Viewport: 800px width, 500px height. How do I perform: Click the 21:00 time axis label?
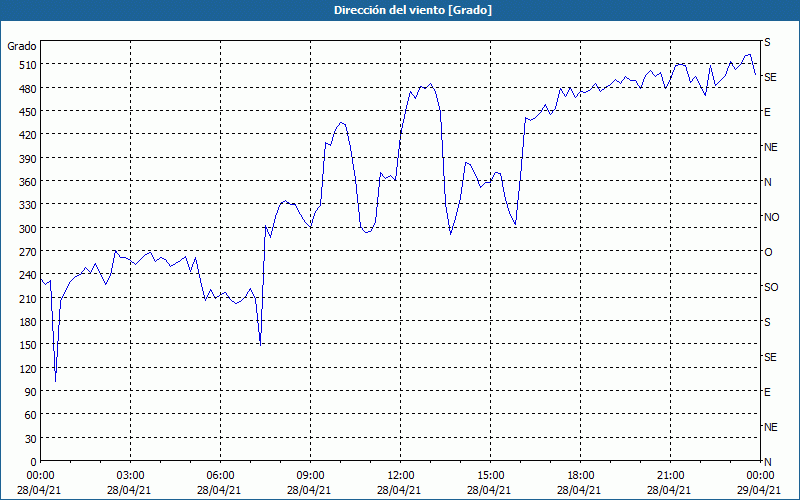[x=670, y=476]
